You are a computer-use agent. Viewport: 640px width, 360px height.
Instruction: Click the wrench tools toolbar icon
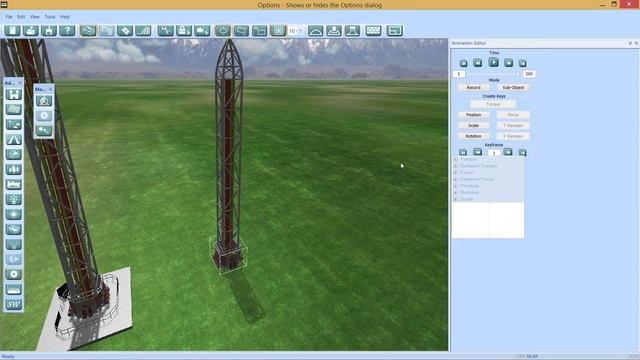(x=166, y=31)
